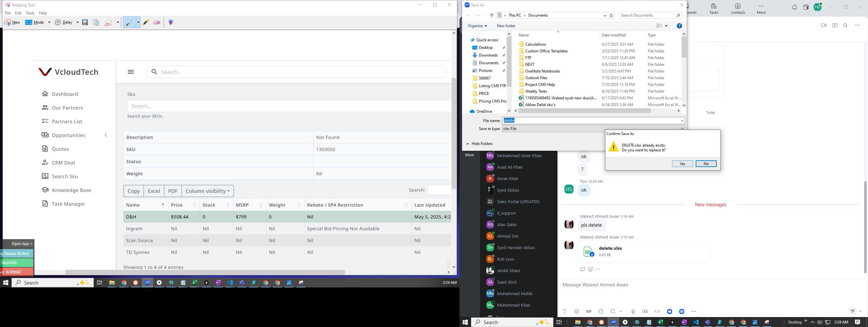Open the Change your view dropdown arrow

point(666,26)
